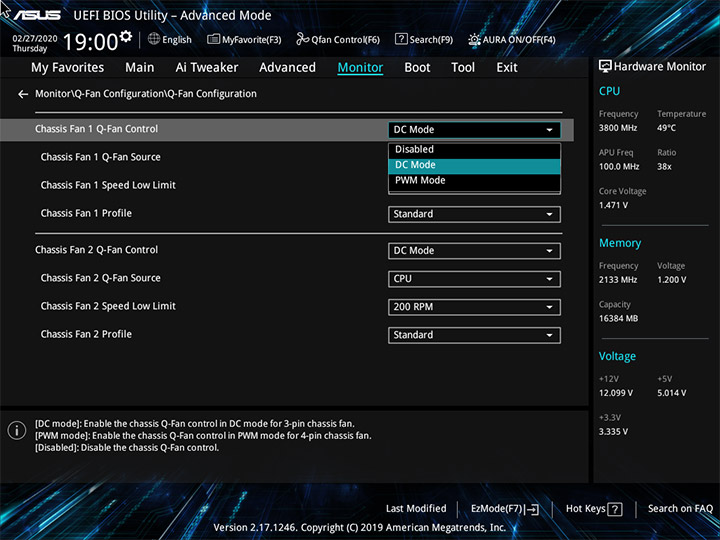Open settings gear next to the clock
720x540 pixels.
tap(126, 36)
